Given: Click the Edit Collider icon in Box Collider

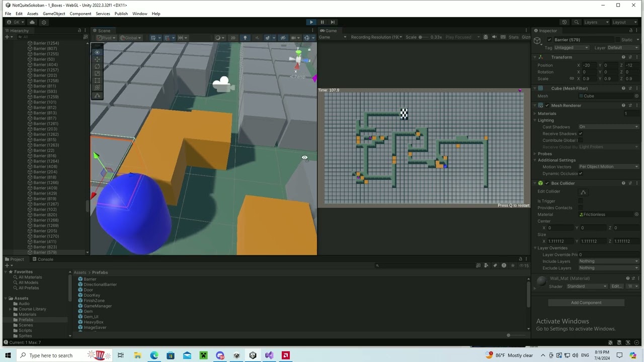Looking at the screenshot, I should point(583,192).
